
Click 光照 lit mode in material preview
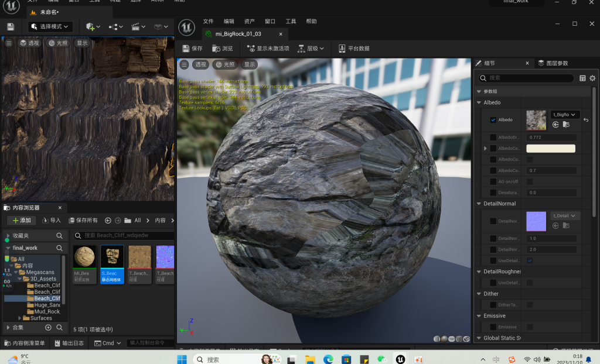[x=225, y=64]
